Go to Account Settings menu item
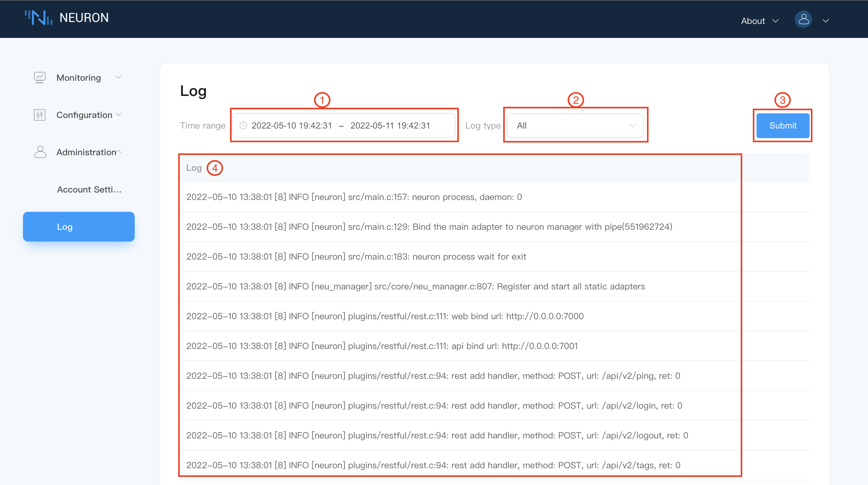 click(x=89, y=189)
